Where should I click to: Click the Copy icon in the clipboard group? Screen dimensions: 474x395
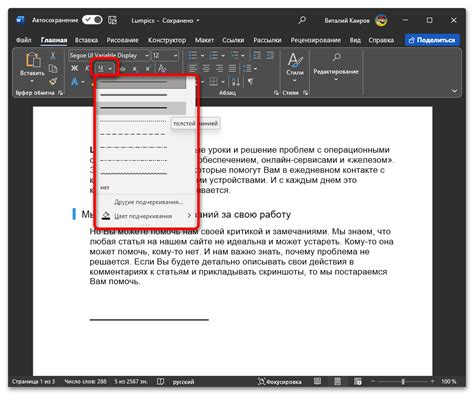[53, 68]
